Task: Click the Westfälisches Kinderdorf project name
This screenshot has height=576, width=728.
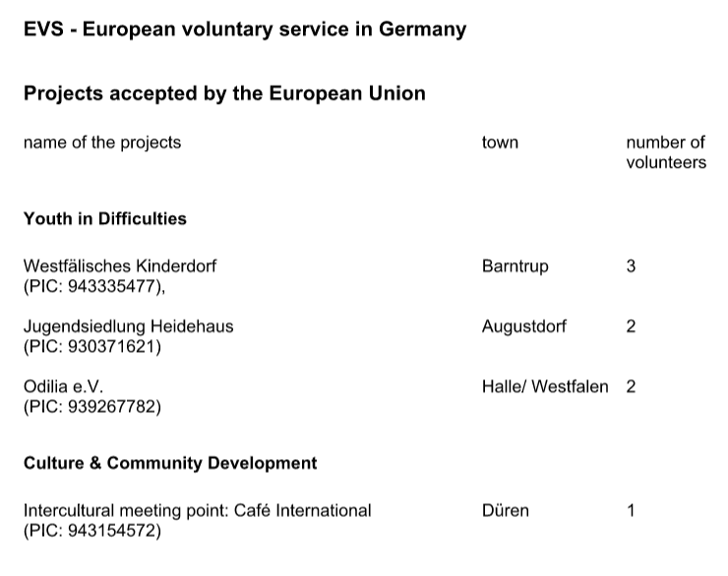Action: click(120, 266)
